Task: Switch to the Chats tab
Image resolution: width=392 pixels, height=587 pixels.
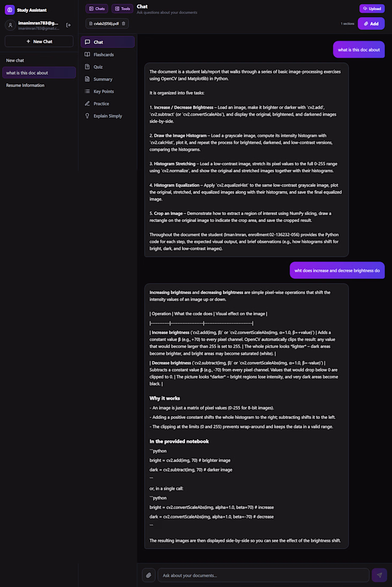Action: tap(97, 9)
